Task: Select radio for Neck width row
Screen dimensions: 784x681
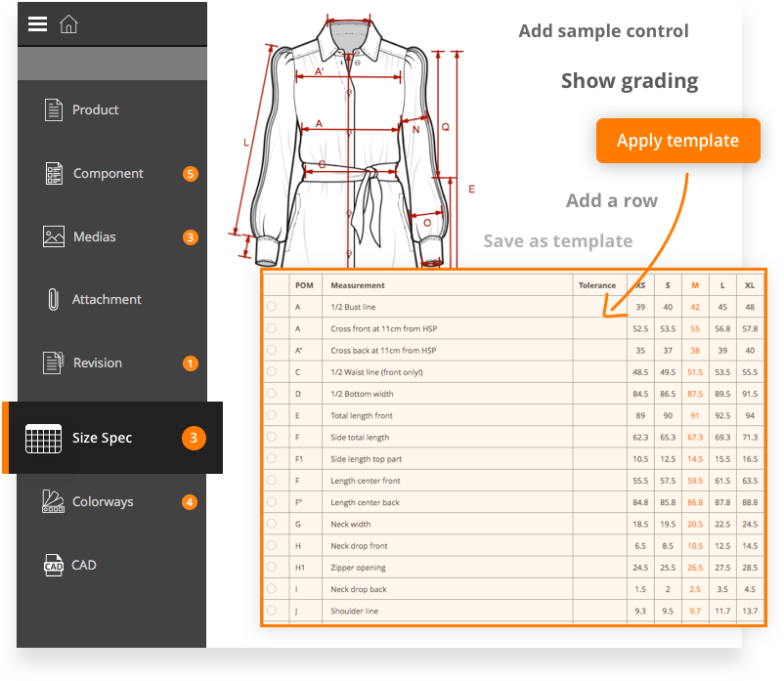Action: click(272, 524)
